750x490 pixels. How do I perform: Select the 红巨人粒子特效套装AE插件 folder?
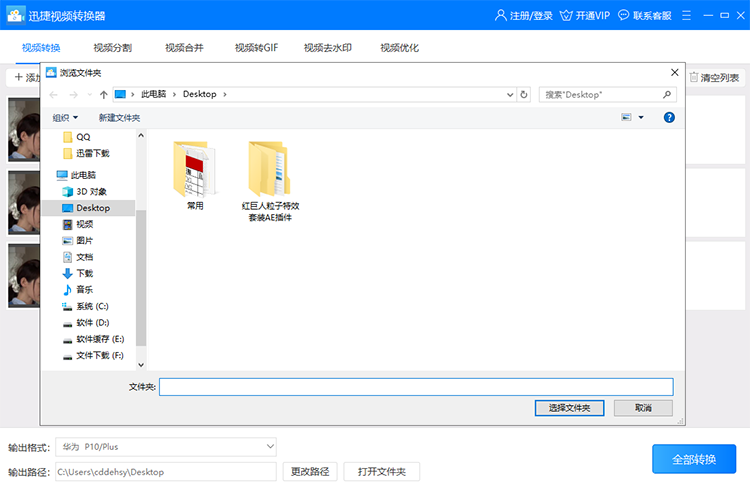point(270,182)
